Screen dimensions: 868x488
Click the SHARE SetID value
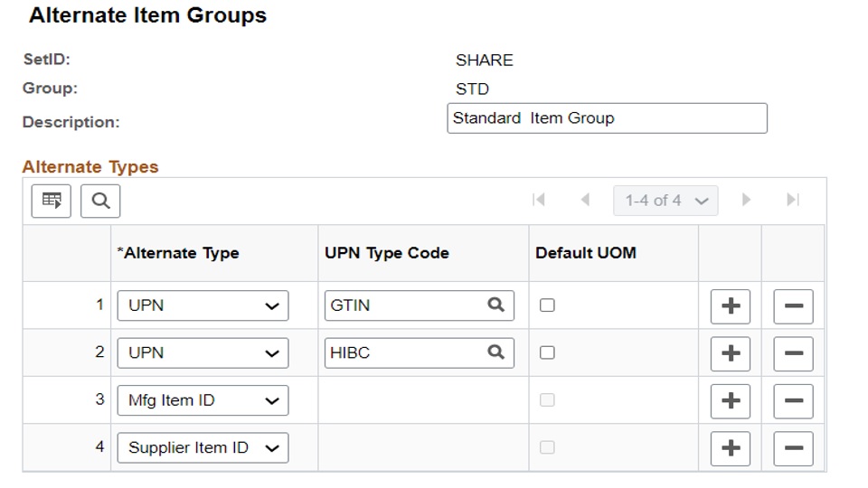coord(485,60)
